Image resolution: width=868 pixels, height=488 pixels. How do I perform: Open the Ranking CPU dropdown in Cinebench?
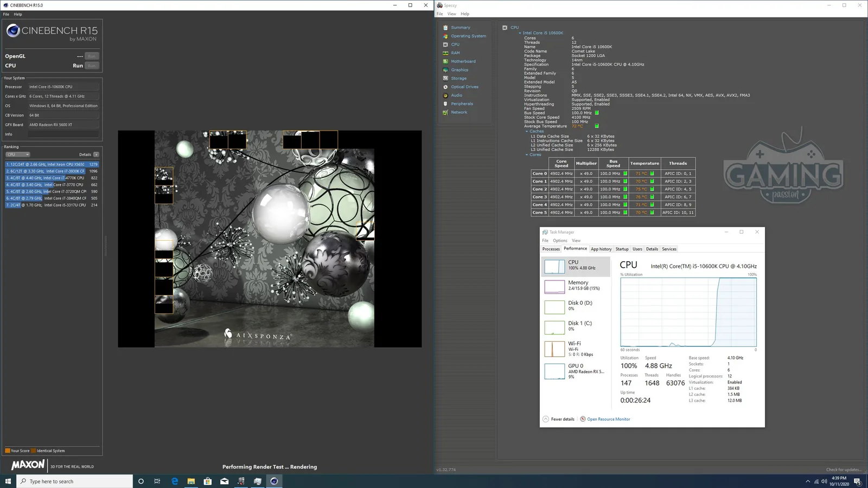tap(18, 155)
